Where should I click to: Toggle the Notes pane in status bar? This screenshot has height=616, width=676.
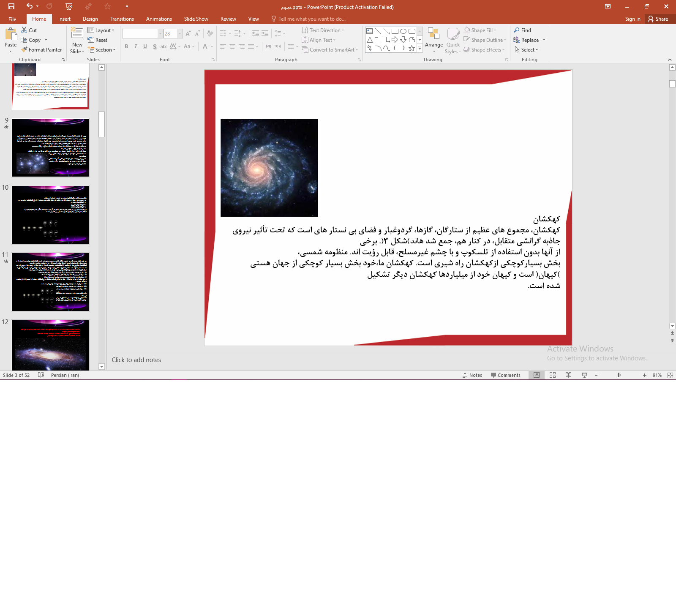click(472, 375)
